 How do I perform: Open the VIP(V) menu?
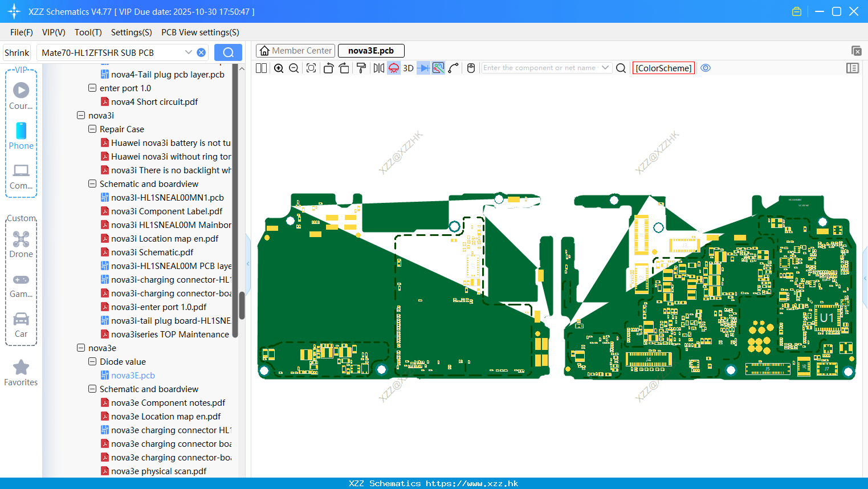click(x=54, y=32)
